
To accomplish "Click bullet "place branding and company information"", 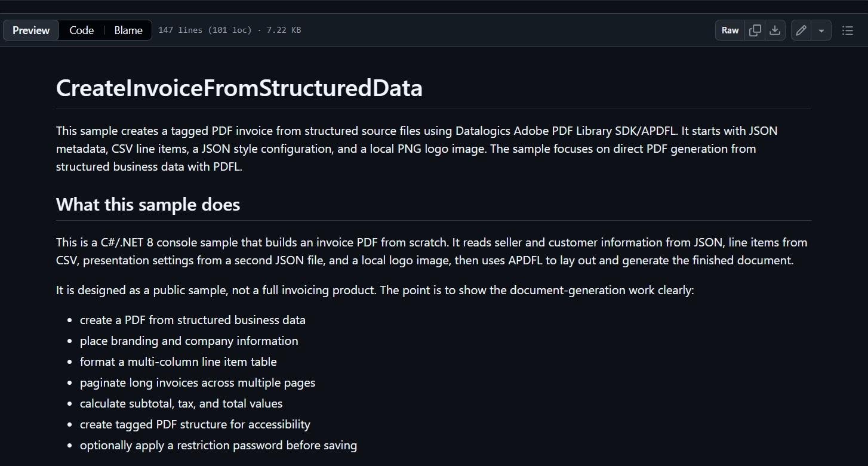I will point(189,341).
